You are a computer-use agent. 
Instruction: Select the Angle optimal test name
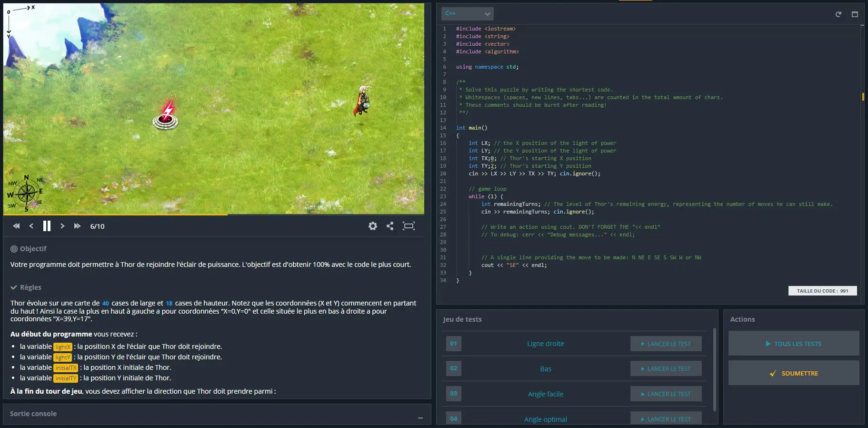click(545, 419)
